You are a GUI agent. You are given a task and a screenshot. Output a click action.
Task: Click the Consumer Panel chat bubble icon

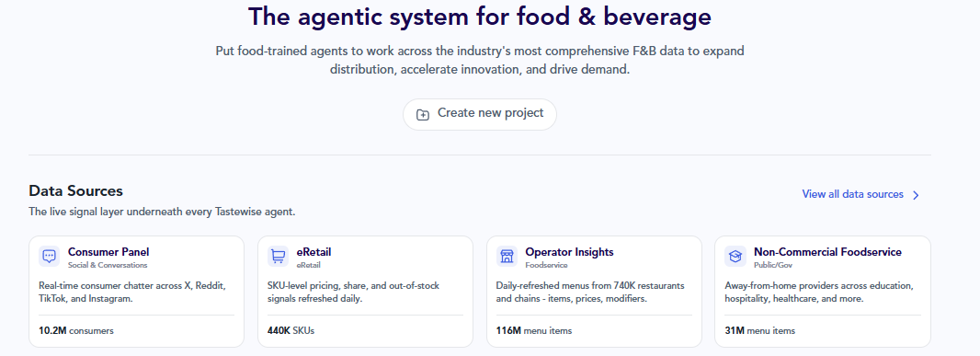pos(50,256)
